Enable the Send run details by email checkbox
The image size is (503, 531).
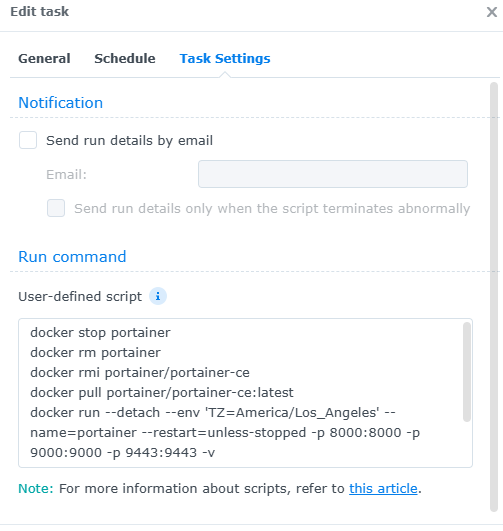pos(28,140)
